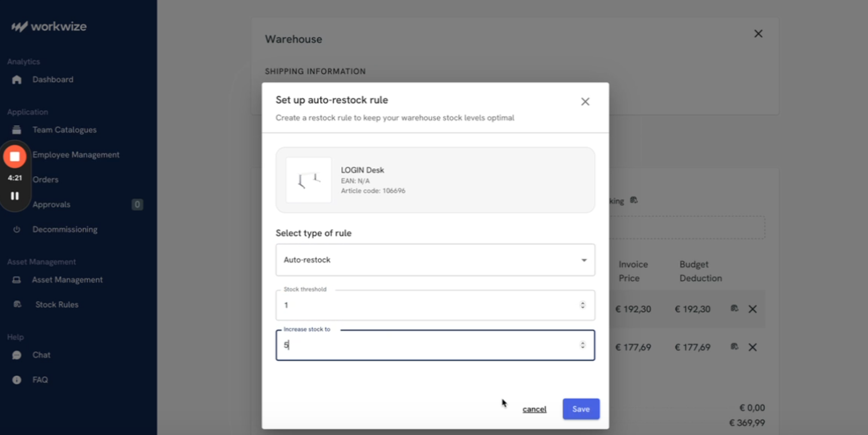Click the FAQ info icon
This screenshot has height=435, width=868.
[17, 380]
